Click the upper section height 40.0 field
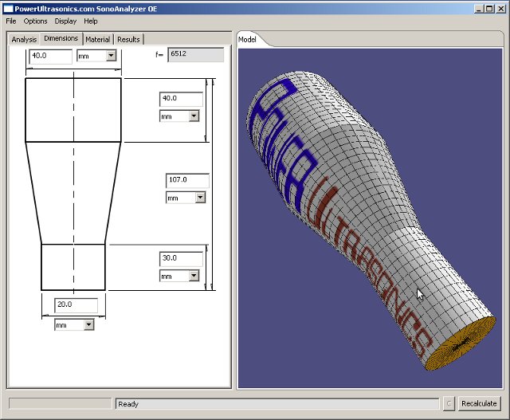 tap(181, 99)
